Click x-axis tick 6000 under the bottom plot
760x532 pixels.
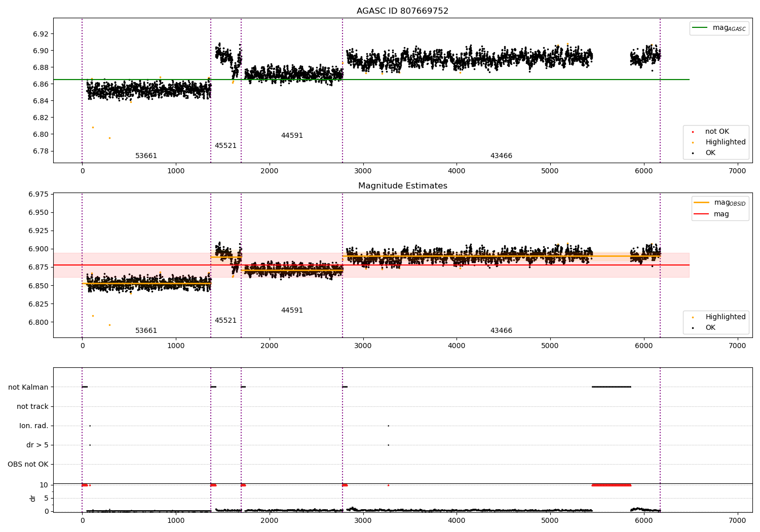tap(643, 520)
